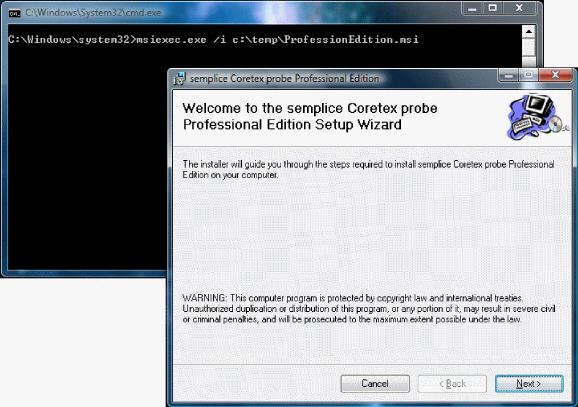Click the command prompt vertical scrollbar thumb
The width and height of the screenshot is (578, 407).
(529, 47)
